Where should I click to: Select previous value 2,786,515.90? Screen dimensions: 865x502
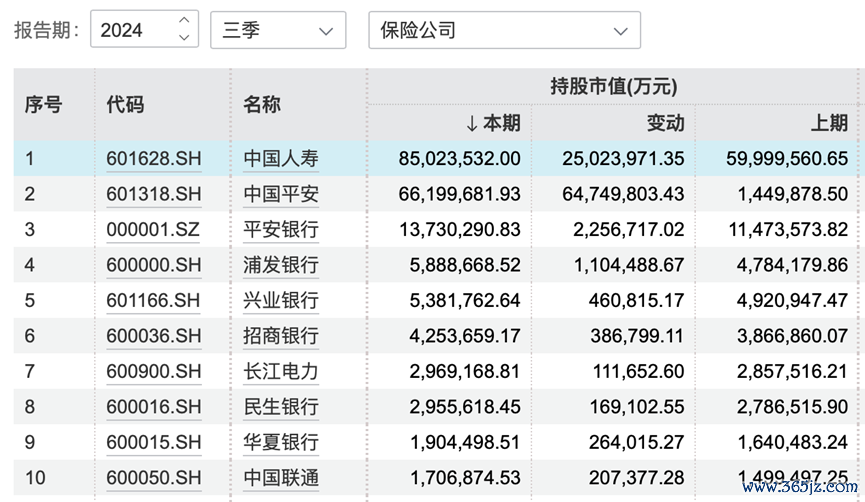click(793, 407)
